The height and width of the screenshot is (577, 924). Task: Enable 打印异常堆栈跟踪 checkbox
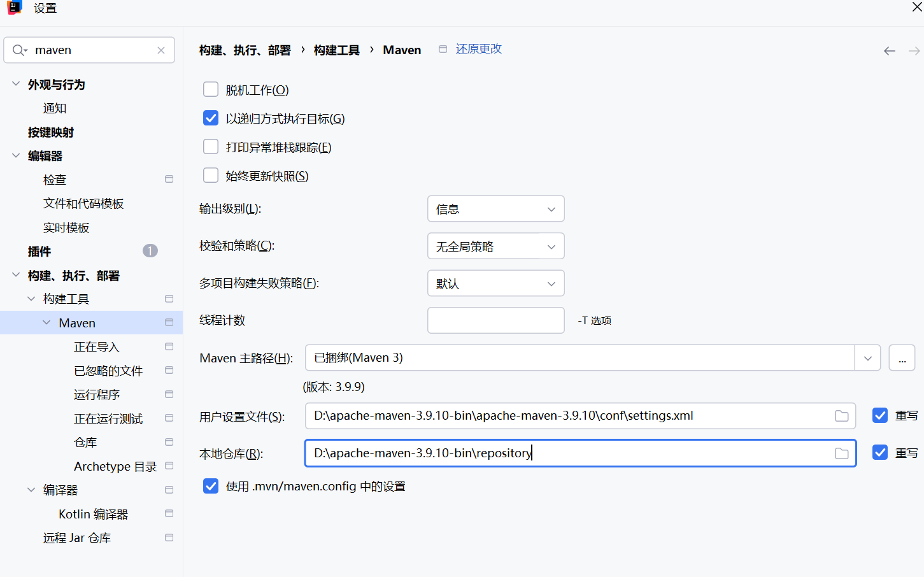coord(211,146)
